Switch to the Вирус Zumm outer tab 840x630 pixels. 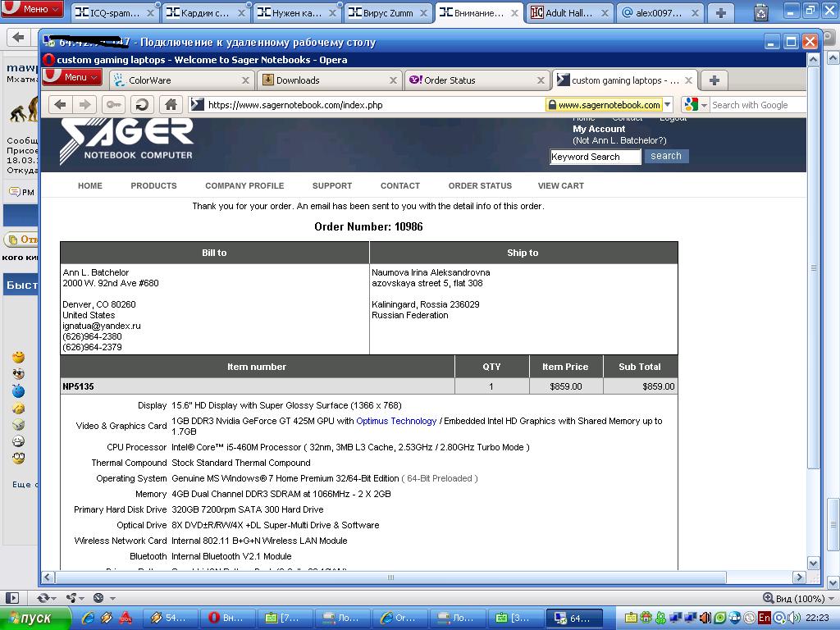pos(388,13)
